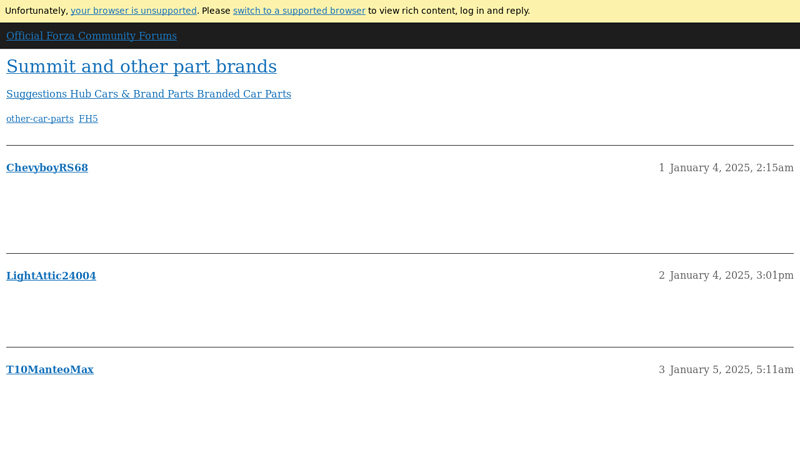Click post number 3 beside T10ManteoMax's date
Screen dimensions: 800x450
661,370
